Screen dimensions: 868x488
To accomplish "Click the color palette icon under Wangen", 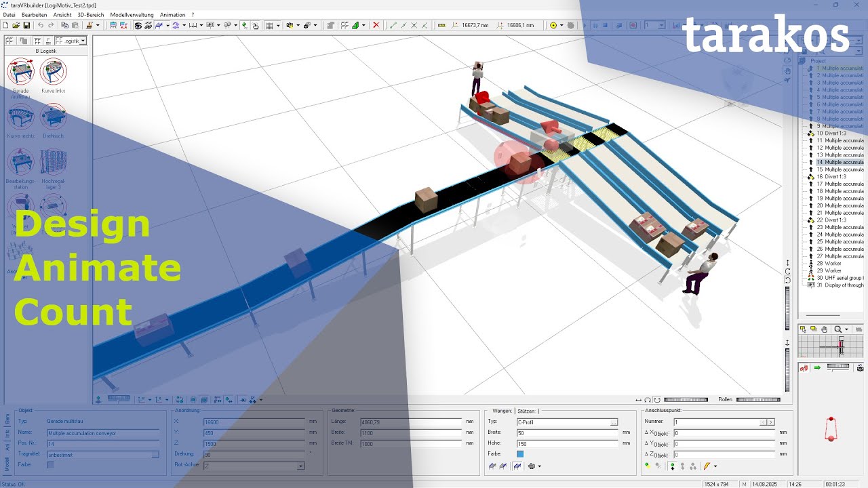I will point(531,466).
